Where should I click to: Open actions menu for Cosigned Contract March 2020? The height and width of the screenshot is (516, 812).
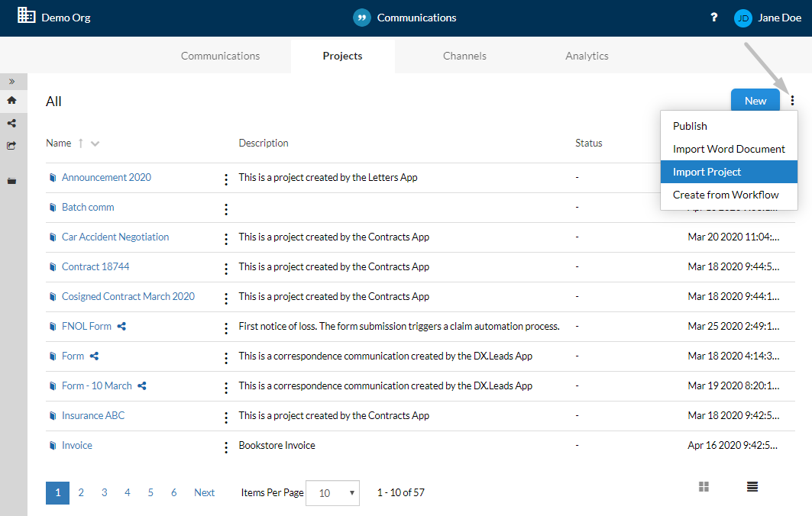(226, 298)
